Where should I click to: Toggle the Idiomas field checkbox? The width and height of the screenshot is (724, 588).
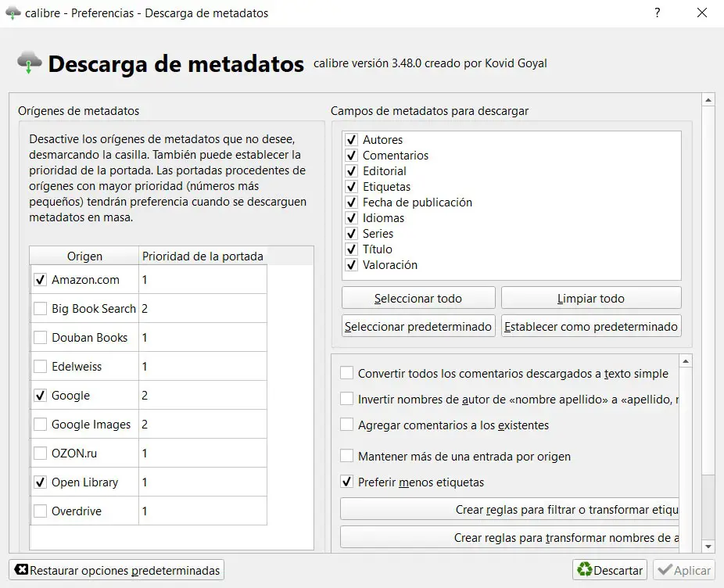tap(351, 218)
